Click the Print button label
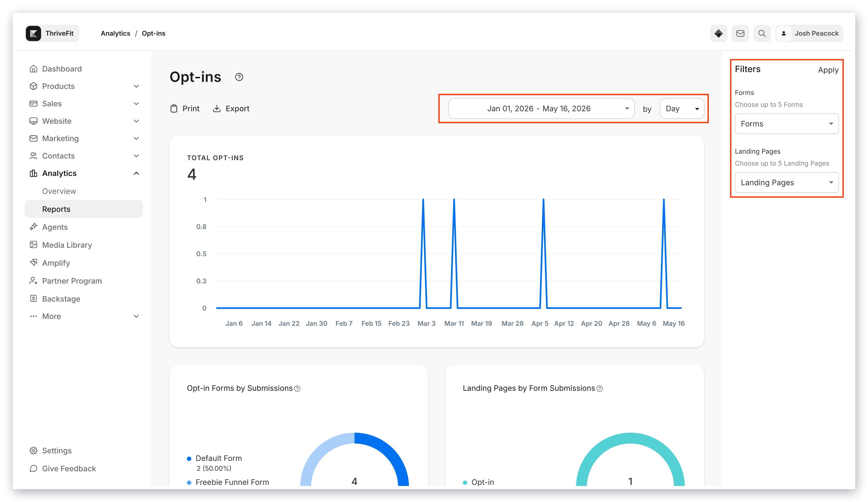868x502 pixels. click(191, 109)
